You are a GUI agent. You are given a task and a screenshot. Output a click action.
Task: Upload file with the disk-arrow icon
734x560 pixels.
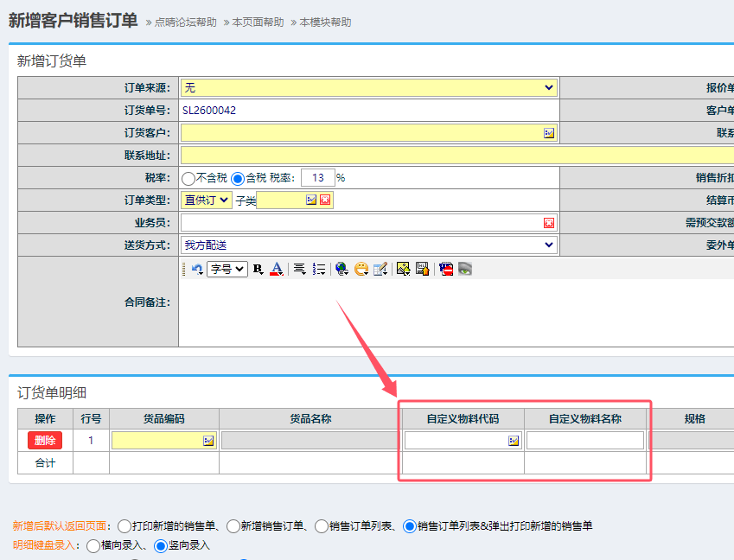pos(422,269)
